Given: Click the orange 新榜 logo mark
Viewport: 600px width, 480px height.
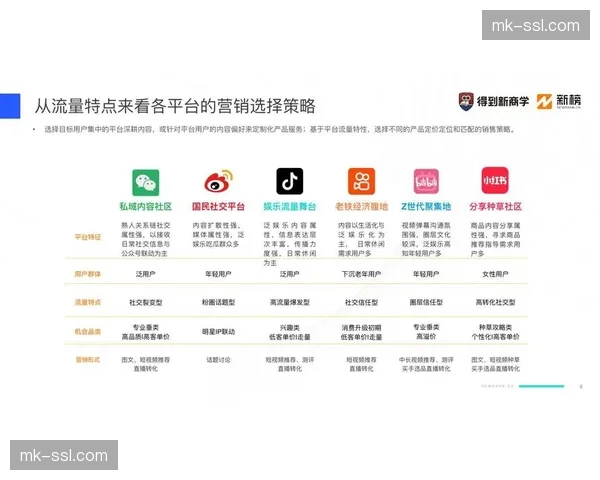Looking at the screenshot, I should [x=544, y=101].
